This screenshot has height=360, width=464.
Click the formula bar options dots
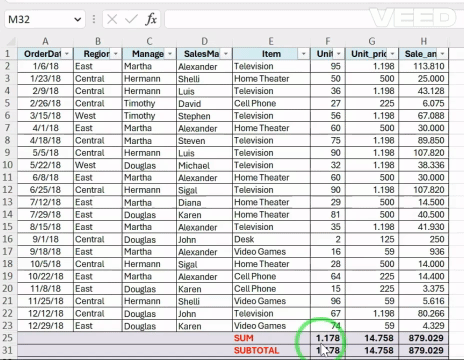(94, 19)
